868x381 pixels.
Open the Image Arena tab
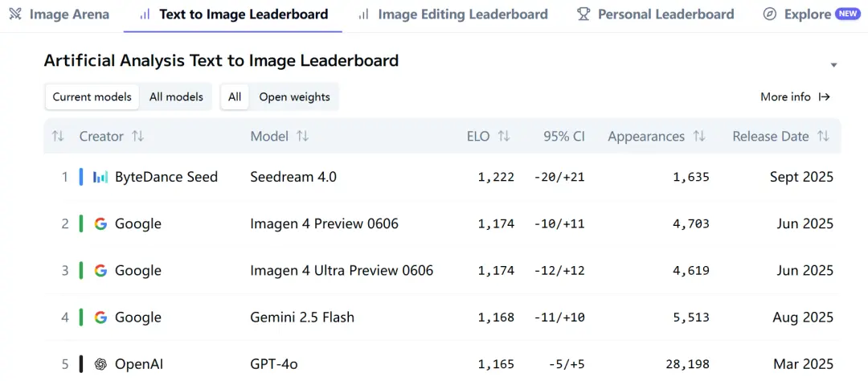[59, 14]
